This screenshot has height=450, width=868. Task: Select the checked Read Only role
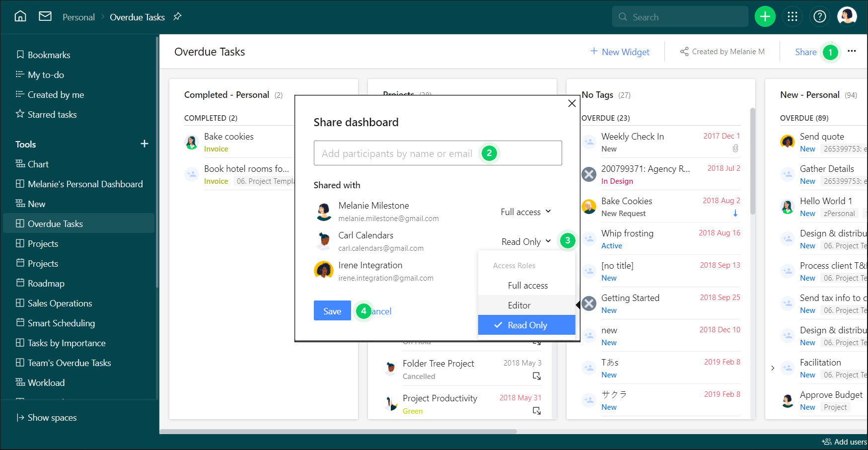[527, 325]
